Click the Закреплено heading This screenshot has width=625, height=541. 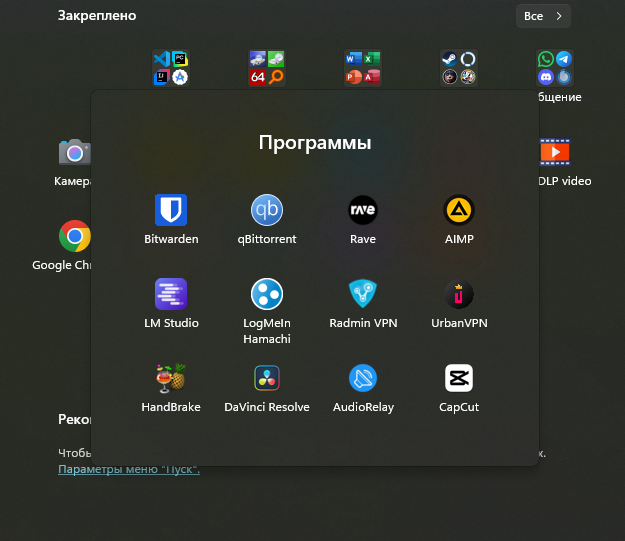point(97,16)
